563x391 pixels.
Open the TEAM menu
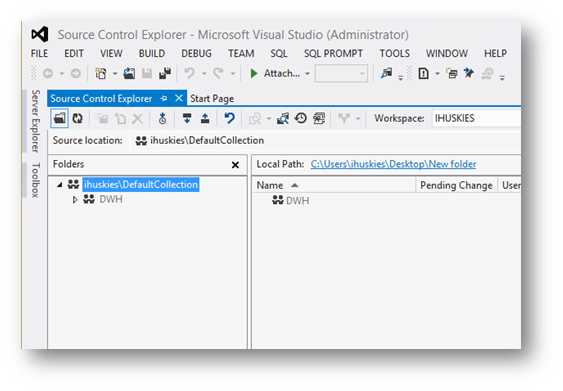[x=241, y=53]
